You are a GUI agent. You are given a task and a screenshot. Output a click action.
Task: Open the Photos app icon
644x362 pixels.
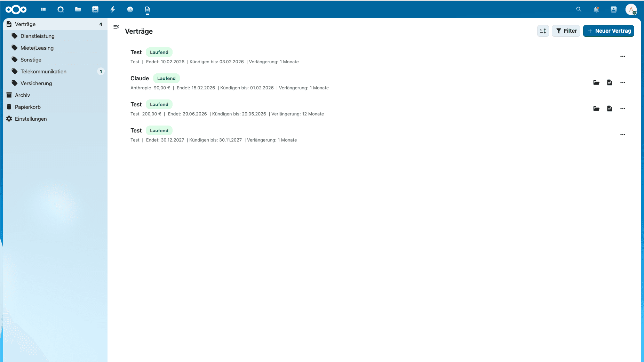pyautogui.click(x=95, y=9)
